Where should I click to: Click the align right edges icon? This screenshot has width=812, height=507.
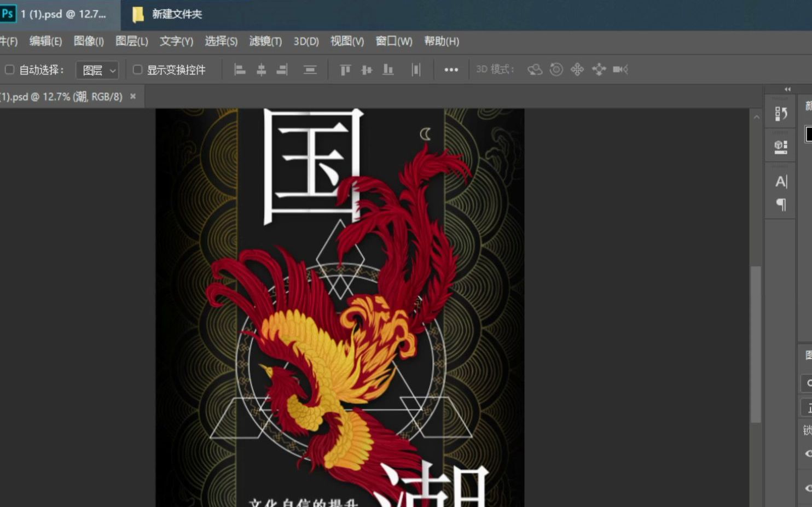point(282,69)
